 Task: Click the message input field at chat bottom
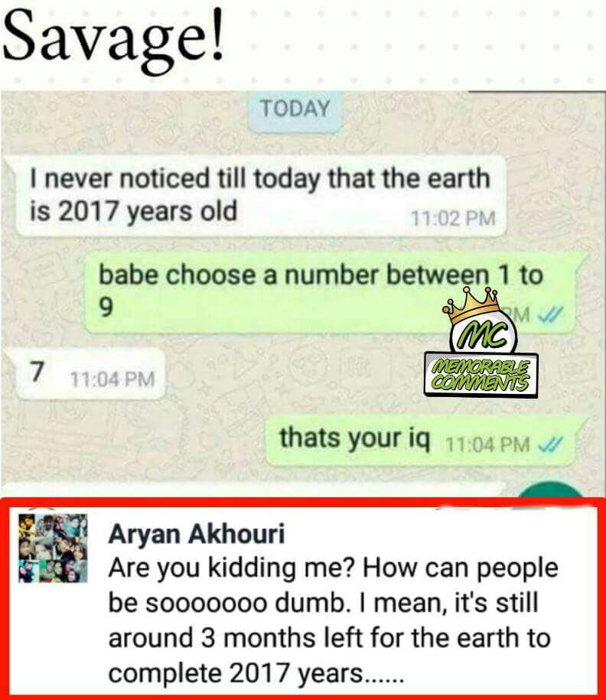[x=255, y=490]
